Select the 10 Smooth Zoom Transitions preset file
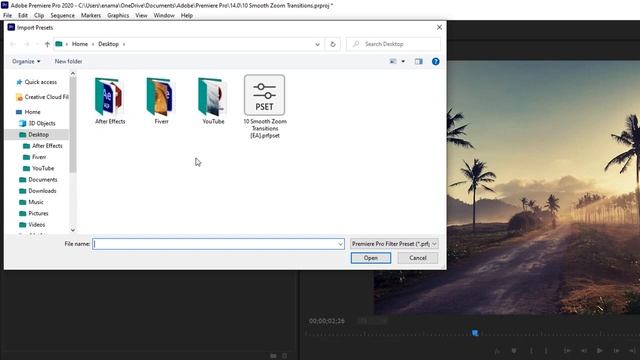Image resolution: width=640 pixels, height=360 pixels. (264, 106)
